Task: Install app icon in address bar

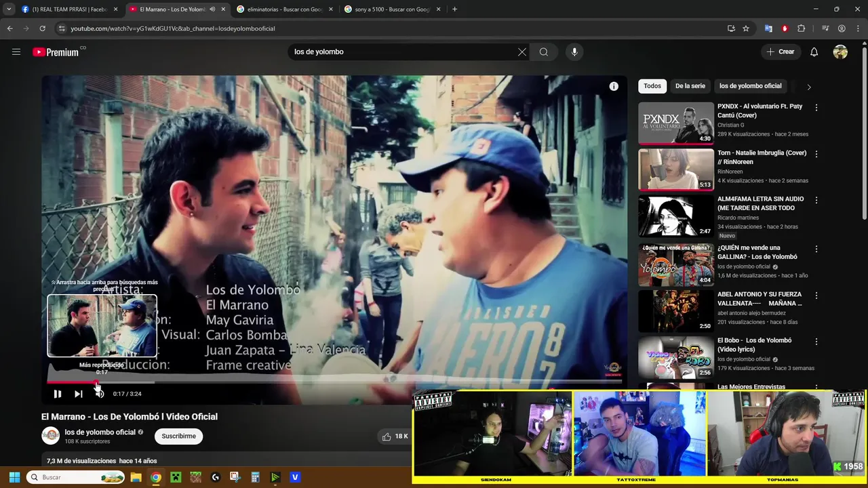Action: click(x=731, y=28)
